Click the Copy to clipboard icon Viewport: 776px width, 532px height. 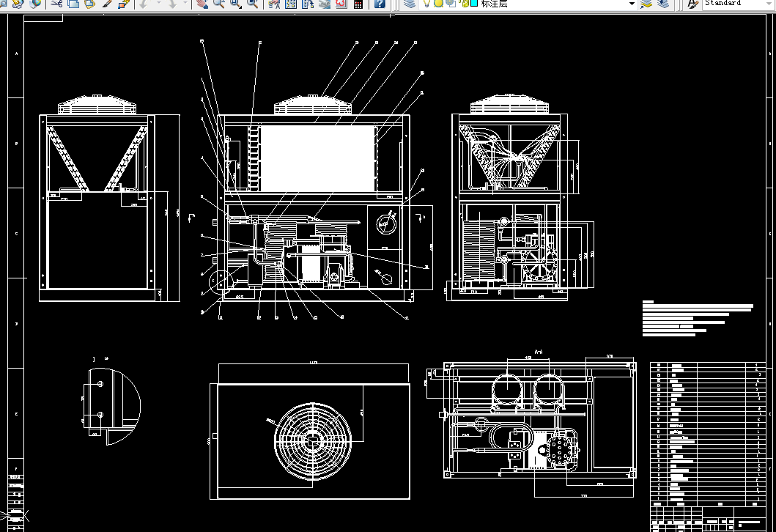tap(73, 4)
